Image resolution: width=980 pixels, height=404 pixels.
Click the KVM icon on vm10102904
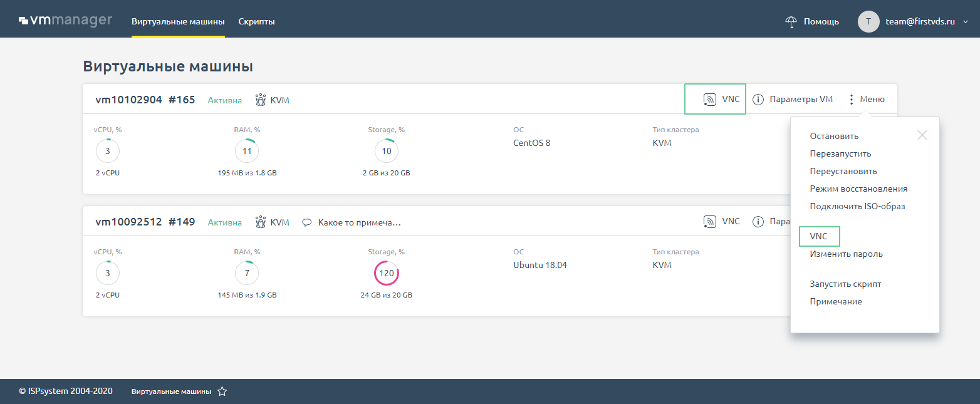(261, 100)
